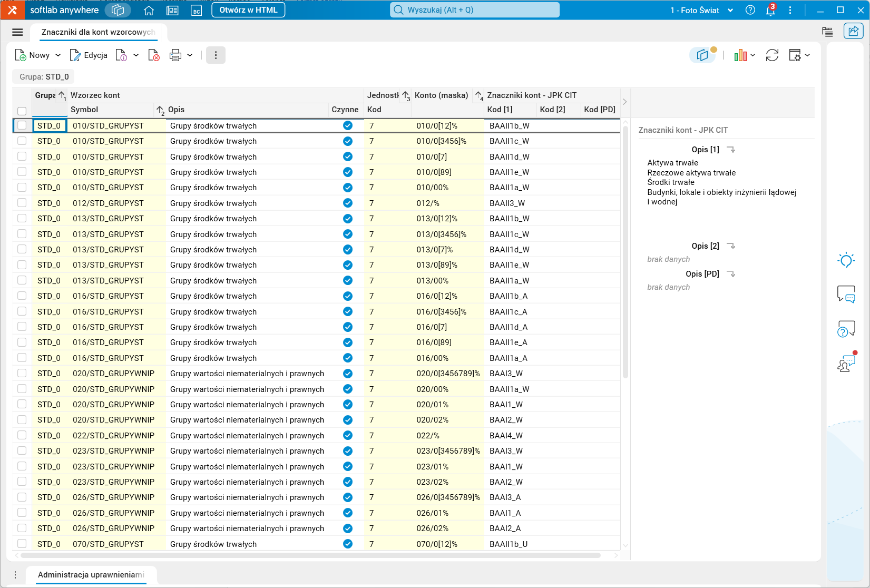Image resolution: width=870 pixels, height=588 pixels.
Task: Click the BC icon in the title bar
Action: pyautogui.click(x=196, y=11)
